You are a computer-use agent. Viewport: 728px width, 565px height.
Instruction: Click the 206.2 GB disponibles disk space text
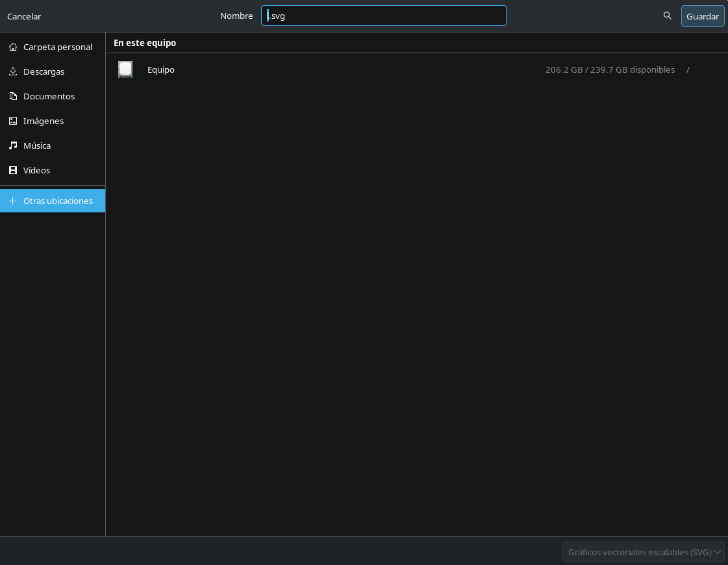coord(610,69)
